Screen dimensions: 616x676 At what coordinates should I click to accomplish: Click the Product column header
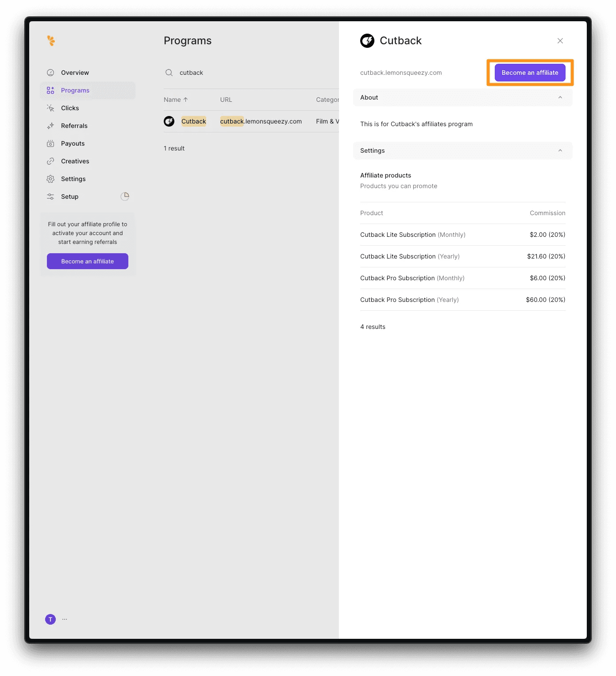tap(372, 213)
